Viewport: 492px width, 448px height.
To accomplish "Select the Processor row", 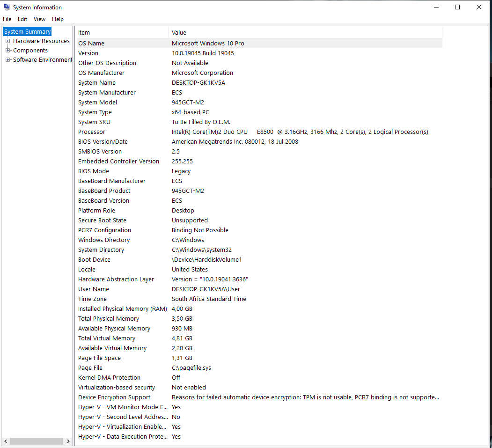I will [92, 132].
